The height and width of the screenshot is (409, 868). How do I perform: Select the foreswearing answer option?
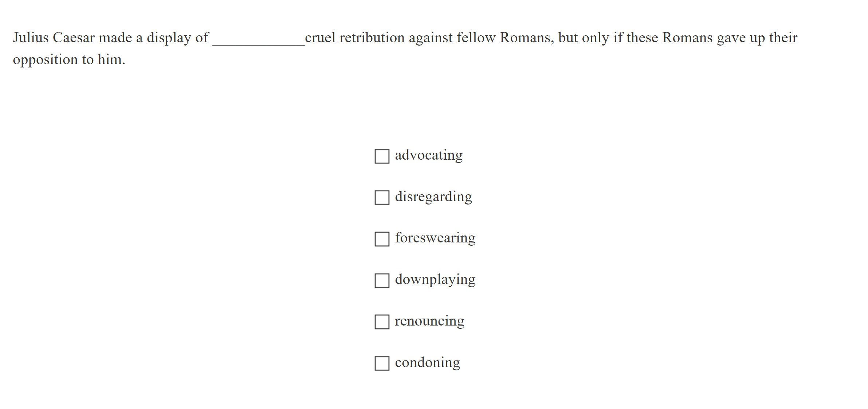click(435, 238)
